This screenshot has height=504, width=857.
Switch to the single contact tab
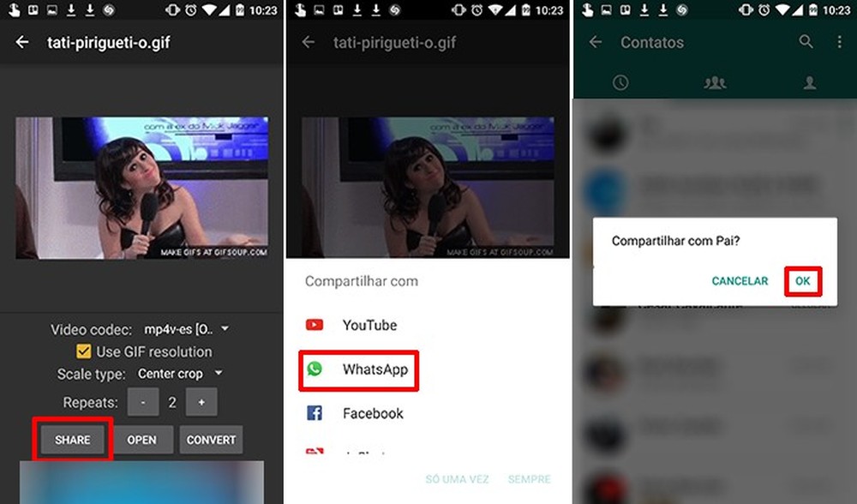(x=809, y=83)
